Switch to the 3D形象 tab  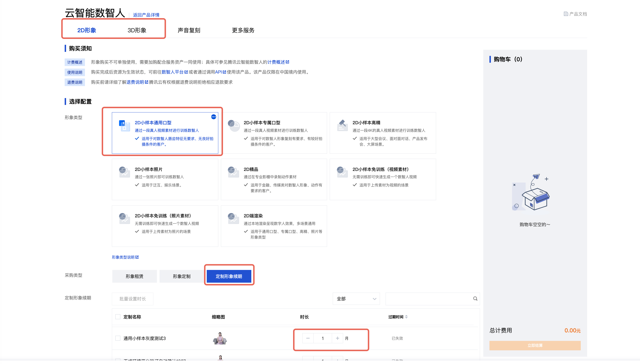pos(137,30)
